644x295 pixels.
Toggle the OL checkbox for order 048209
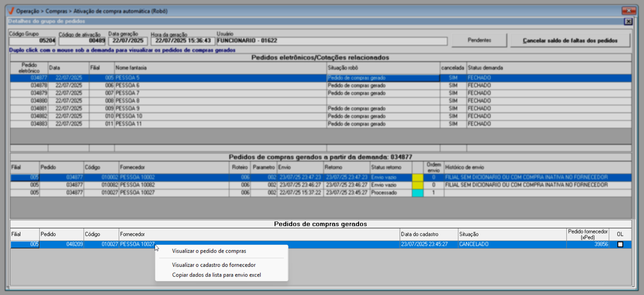(620, 244)
